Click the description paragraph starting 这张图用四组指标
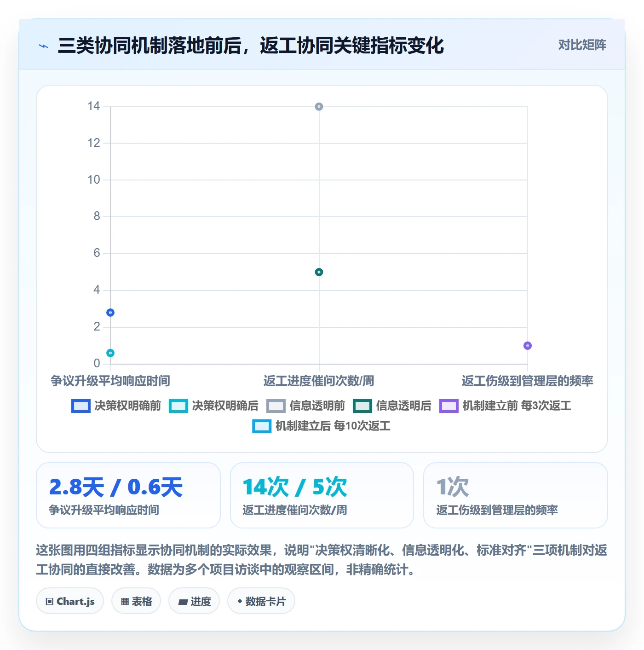644x650 pixels. (x=322, y=560)
